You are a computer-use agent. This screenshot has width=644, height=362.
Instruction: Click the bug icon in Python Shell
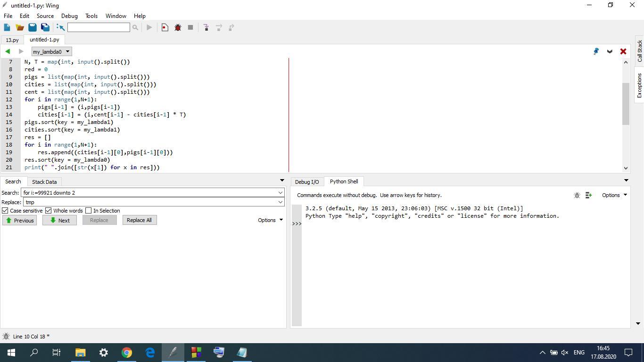(x=577, y=195)
